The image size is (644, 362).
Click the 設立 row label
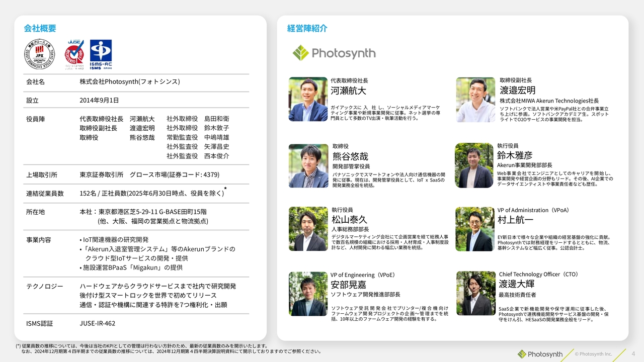pos(32,100)
